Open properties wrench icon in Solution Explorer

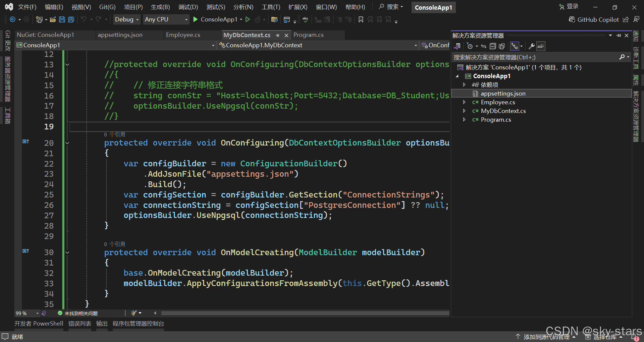click(532, 46)
